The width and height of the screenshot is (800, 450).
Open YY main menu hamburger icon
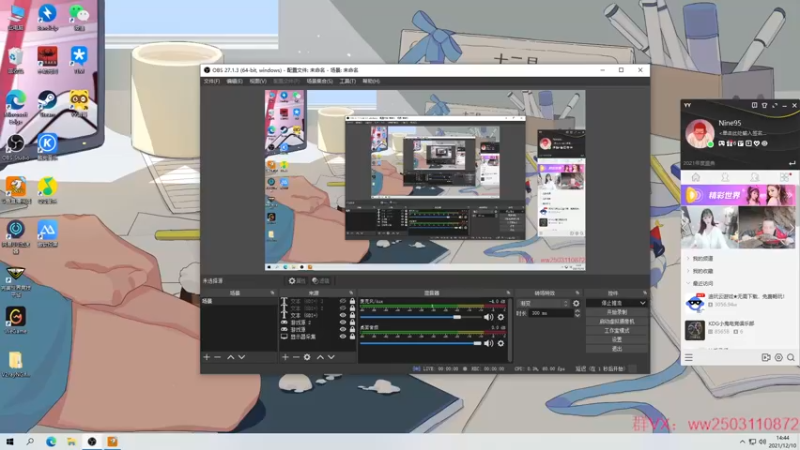click(x=689, y=358)
